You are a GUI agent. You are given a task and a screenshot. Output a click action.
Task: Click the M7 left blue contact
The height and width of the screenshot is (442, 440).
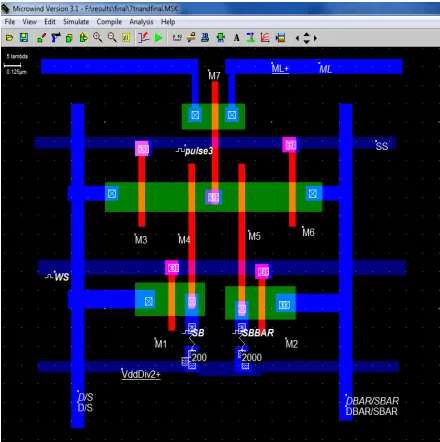pyautogui.click(x=195, y=115)
